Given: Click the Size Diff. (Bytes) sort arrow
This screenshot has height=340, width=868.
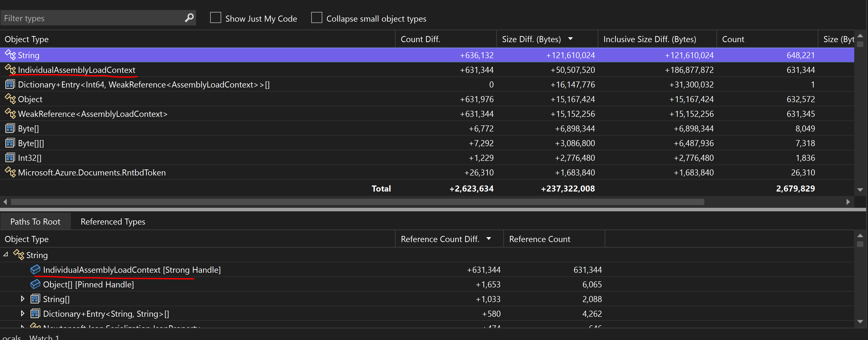Looking at the screenshot, I should coord(570,39).
